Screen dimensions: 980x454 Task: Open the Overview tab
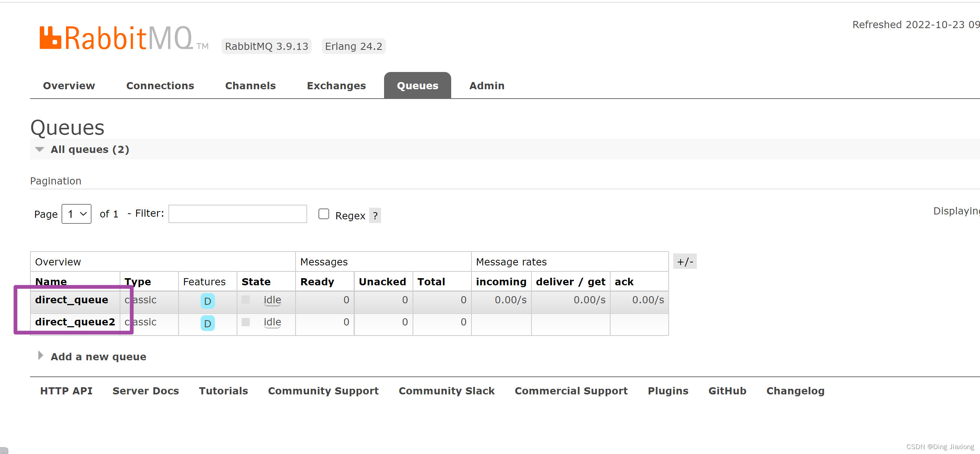69,85
